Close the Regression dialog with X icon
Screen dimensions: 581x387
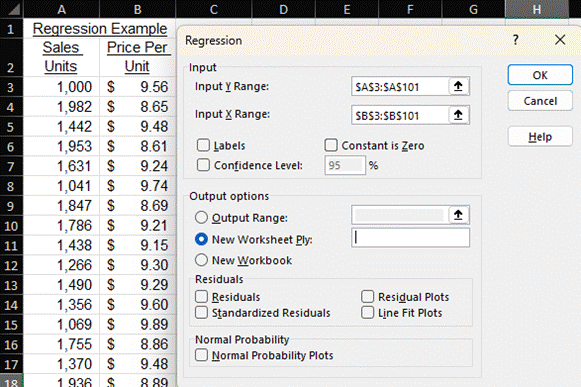[x=560, y=40]
